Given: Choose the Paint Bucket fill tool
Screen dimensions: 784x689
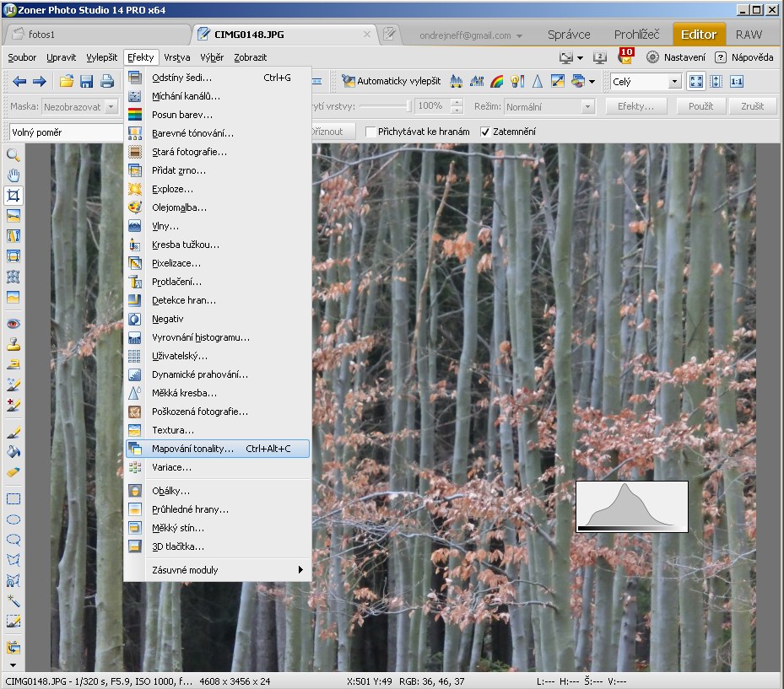Looking at the screenshot, I should (13, 452).
